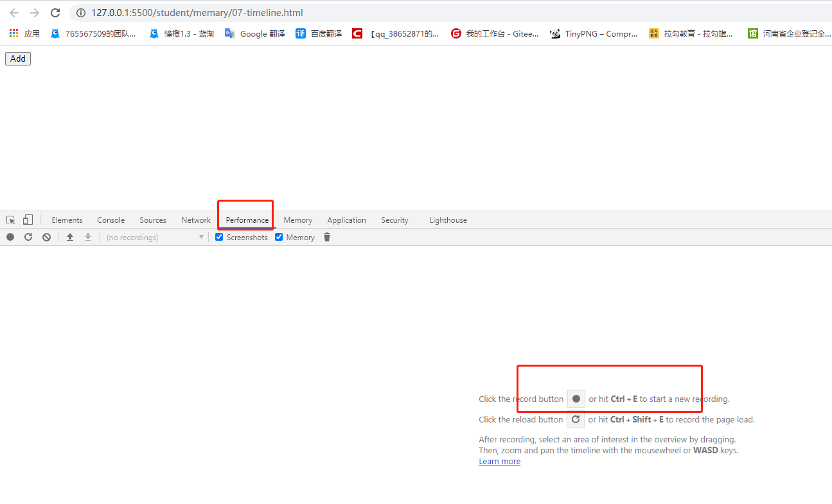Click the record button in the hint text
The height and width of the screenshot is (504, 832).
coord(576,399)
